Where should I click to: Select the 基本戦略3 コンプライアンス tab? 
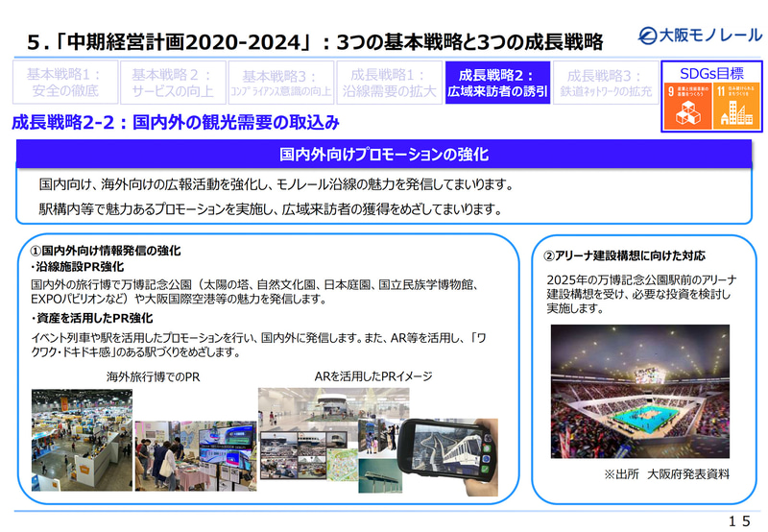pos(281,83)
